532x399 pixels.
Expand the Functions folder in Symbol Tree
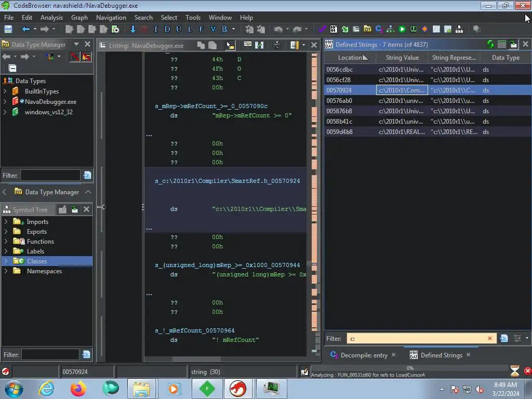tap(6, 241)
